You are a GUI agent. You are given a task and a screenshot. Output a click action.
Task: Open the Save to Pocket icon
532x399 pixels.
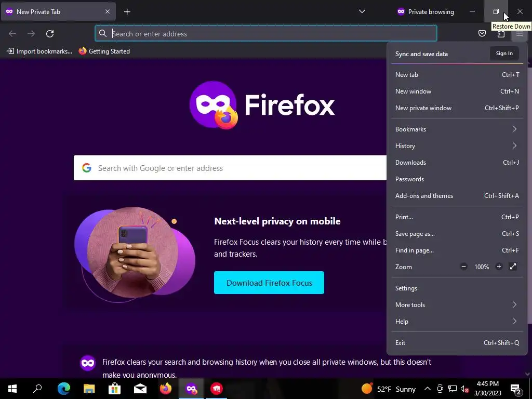482,34
